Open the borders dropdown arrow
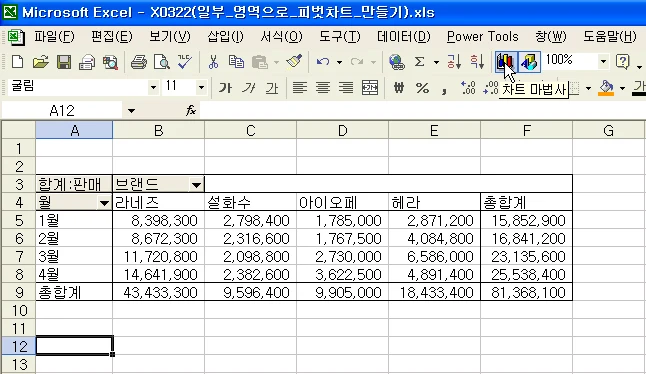 (x=588, y=88)
